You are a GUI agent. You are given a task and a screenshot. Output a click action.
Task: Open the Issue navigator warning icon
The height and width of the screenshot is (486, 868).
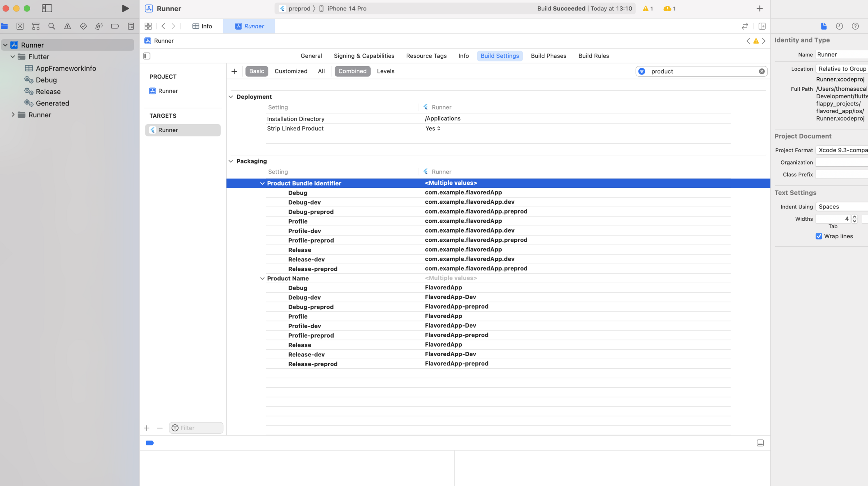(x=67, y=26)
